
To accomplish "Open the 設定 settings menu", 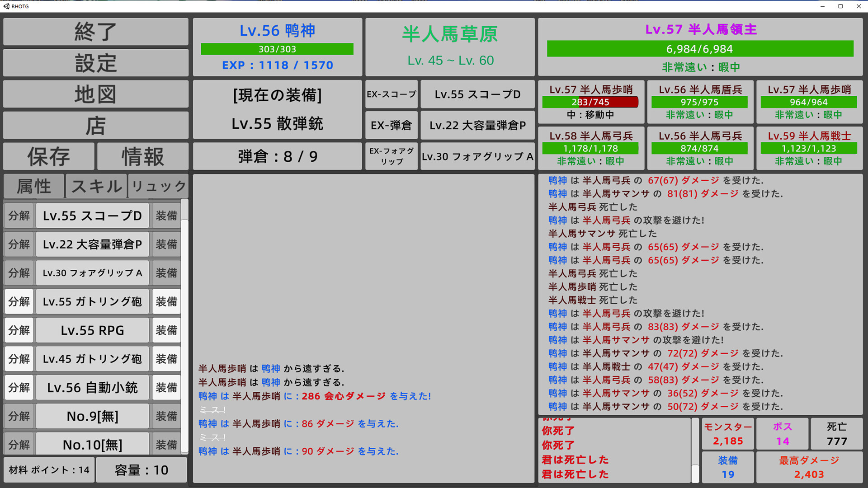I will 95,63.
